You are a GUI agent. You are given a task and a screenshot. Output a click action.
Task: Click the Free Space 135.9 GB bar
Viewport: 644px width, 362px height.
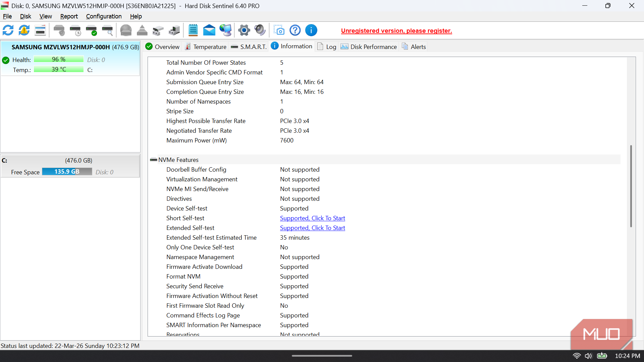tap(67, 172)
